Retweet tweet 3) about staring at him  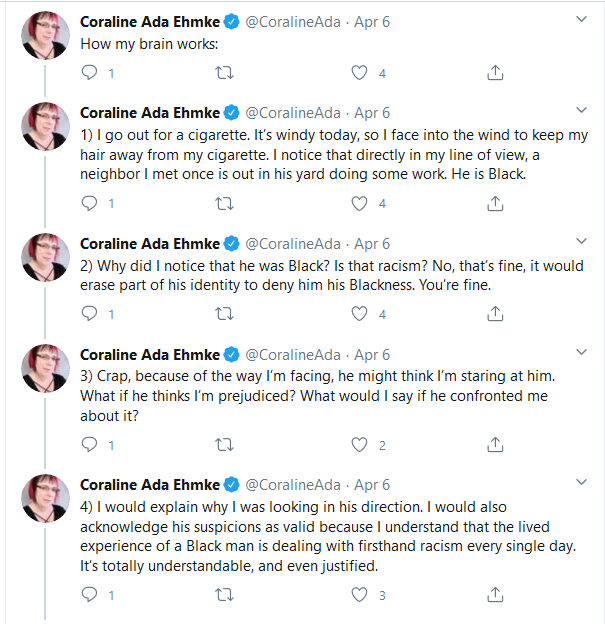224,445
